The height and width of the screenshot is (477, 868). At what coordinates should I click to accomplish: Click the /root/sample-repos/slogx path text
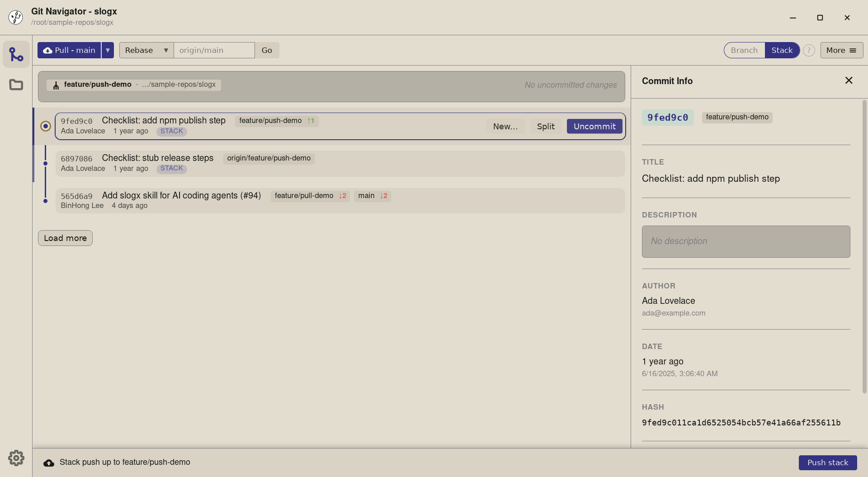coord(72,23)
